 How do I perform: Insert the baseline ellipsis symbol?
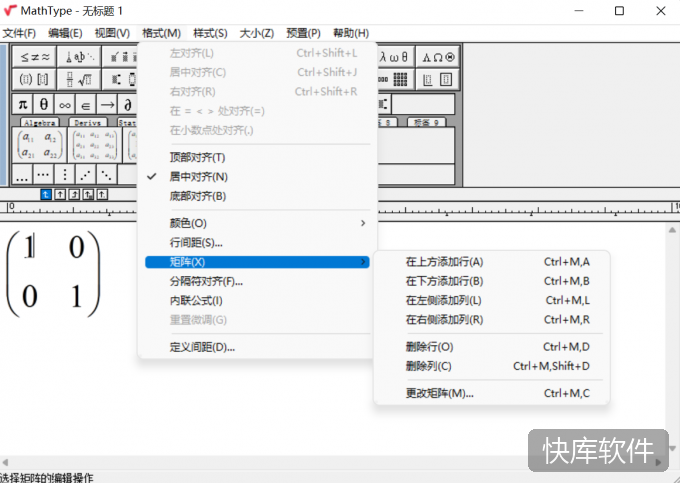tap(23, 174)
